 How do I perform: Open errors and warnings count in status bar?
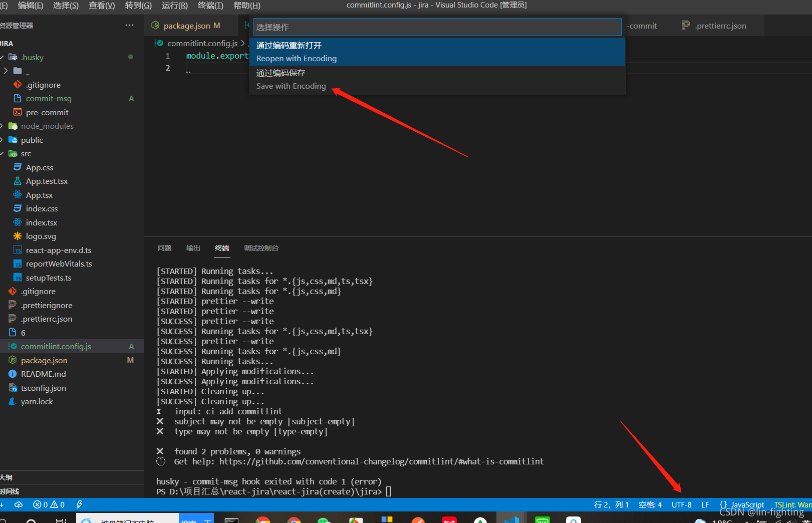(x=49, y=505)
